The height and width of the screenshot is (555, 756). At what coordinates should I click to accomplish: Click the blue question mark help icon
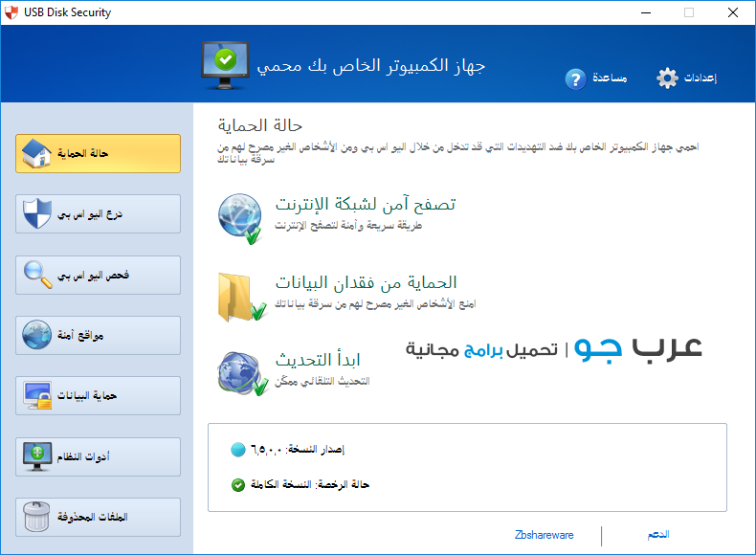tap(576, 79)
